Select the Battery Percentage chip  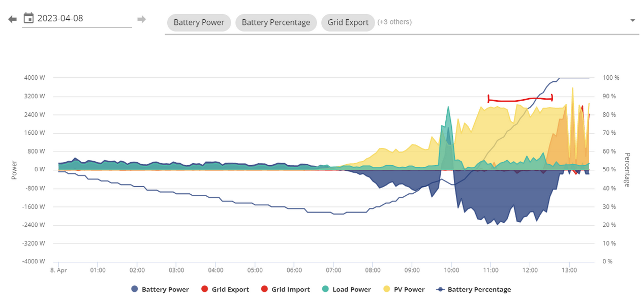[x=276, y=22]
